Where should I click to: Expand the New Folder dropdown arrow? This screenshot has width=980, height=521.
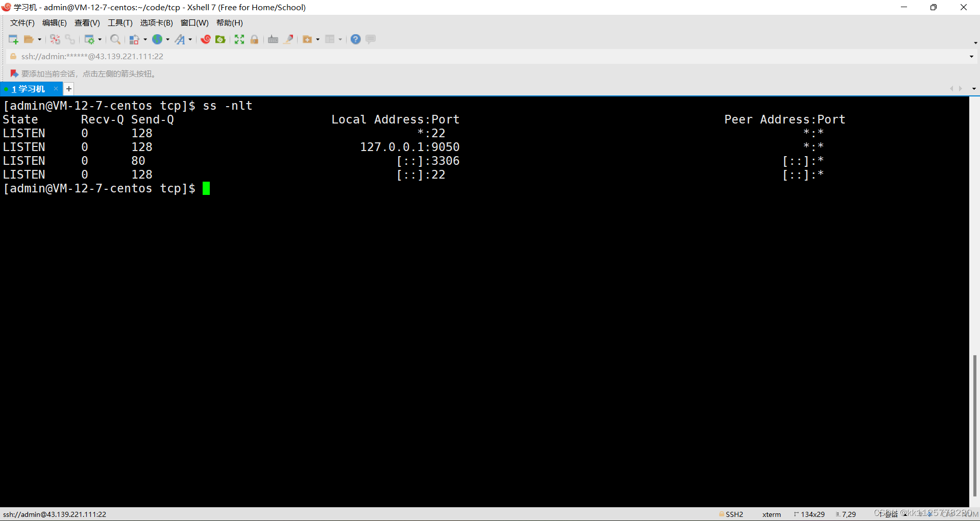pyautogui.click(x=317, y=40)
